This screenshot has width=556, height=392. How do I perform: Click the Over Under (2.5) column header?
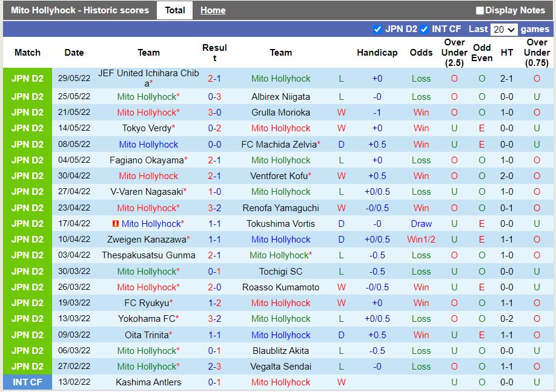pos(454,53)
